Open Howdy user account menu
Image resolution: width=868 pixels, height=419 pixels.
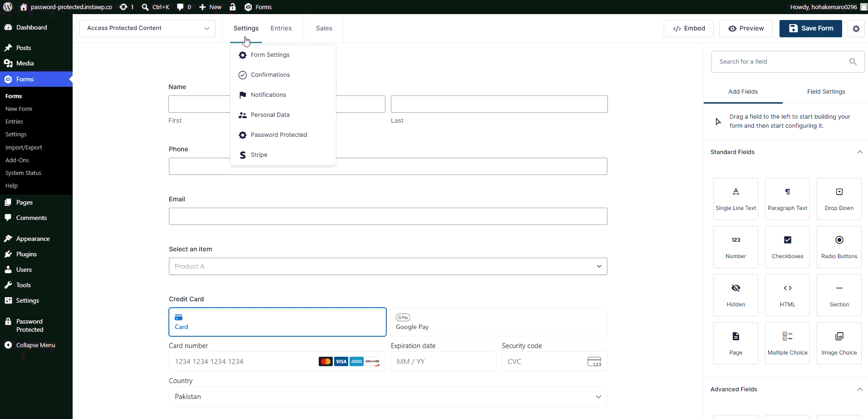829,7
